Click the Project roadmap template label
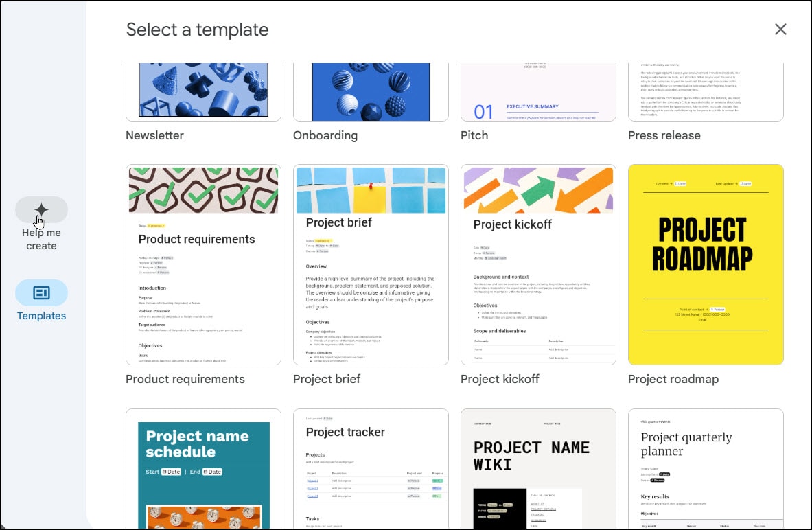This screenshot has width=812, height=530. (x=673, y=378)
